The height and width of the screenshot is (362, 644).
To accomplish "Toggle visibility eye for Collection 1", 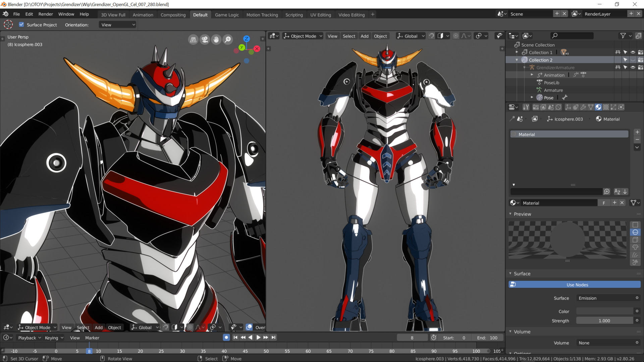I will [633, 52].
